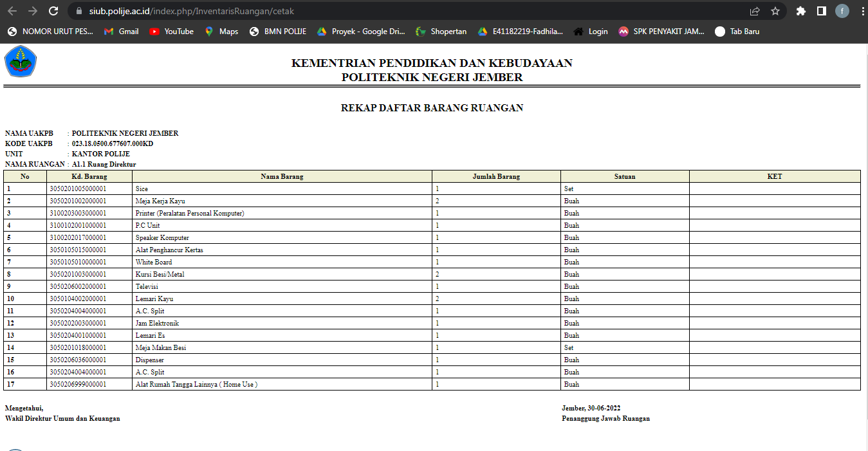Click the address bar URL
This screenshot has height=451, width=868.
click(192, 11)
